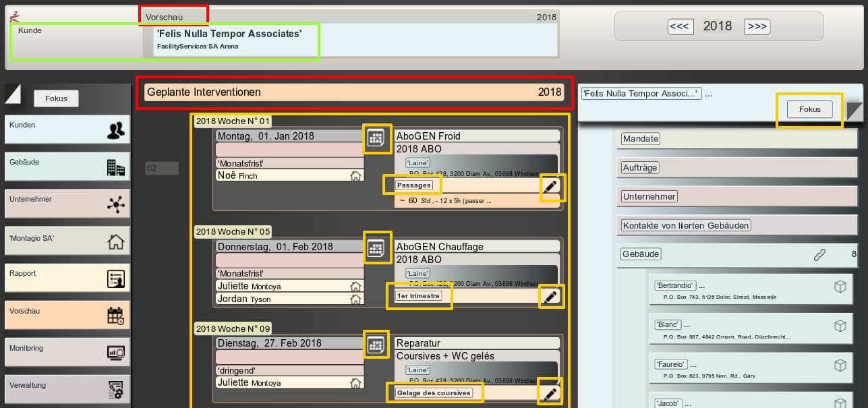Click the link chain icon beside Gebäude

pyautogui.click(x=819, y=254)
